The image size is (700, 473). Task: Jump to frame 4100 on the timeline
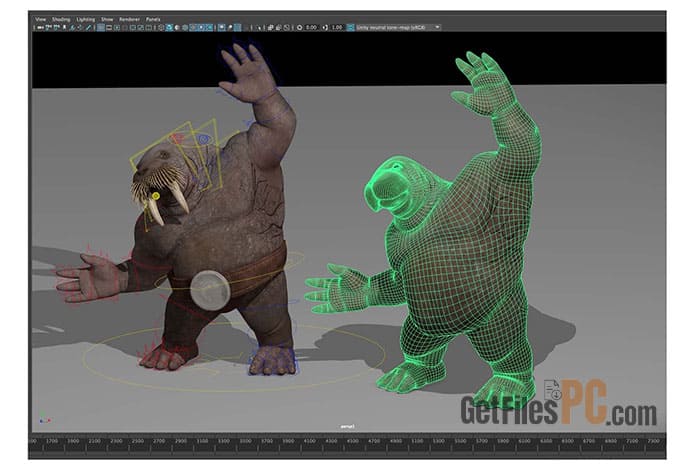[309, 441]
